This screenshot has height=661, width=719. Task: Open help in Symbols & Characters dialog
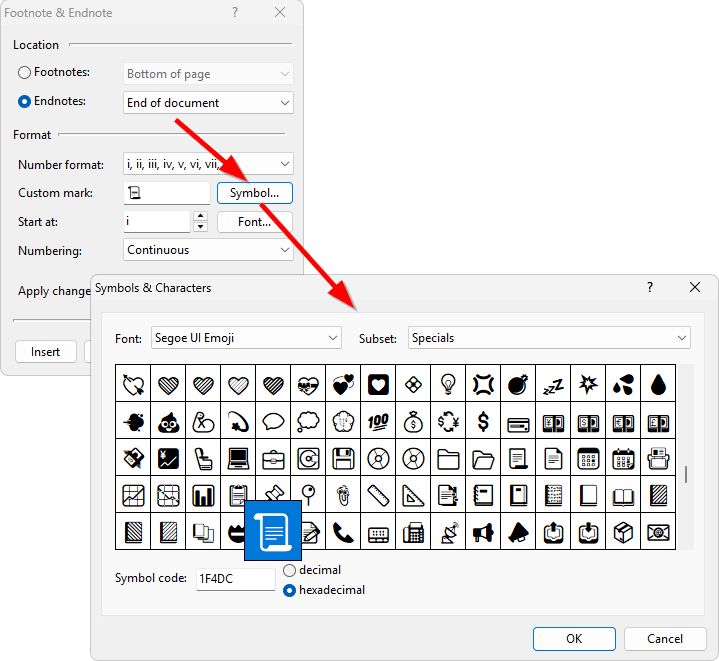[650, 287]
